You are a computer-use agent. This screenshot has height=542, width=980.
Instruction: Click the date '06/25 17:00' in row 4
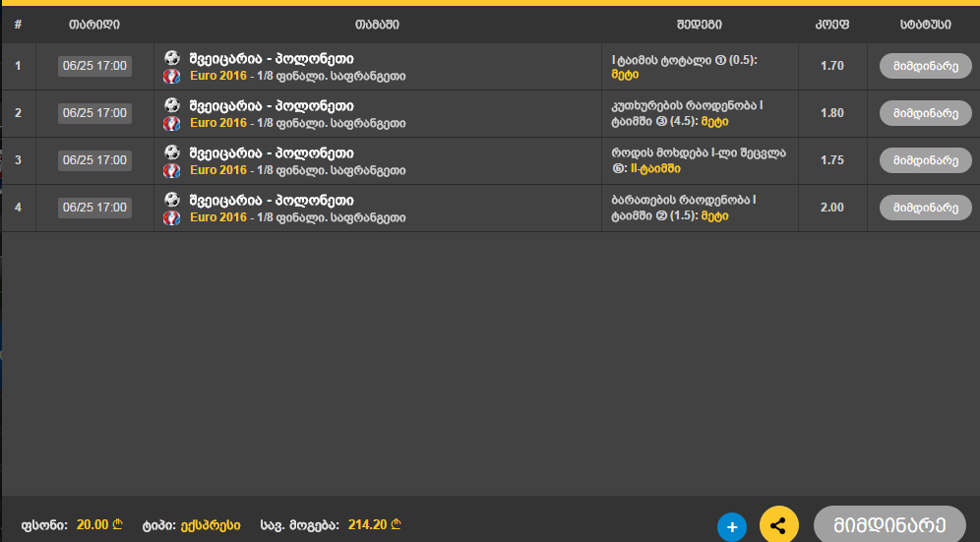coord(95,208)
